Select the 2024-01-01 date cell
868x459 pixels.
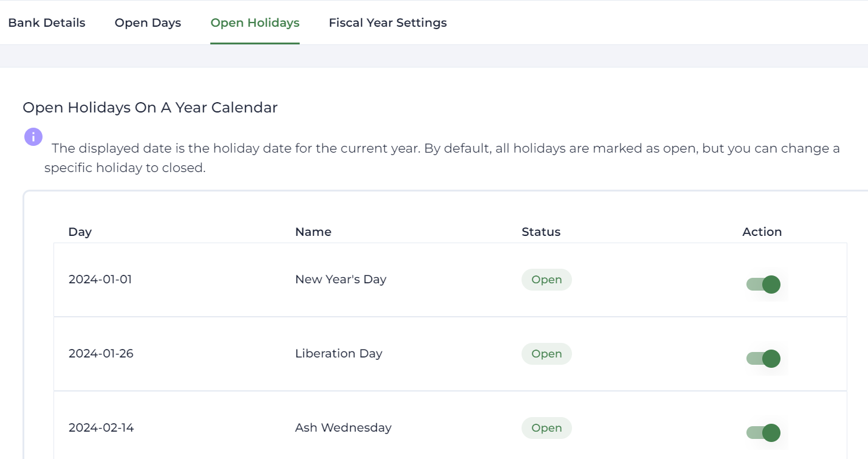point(100,280)
